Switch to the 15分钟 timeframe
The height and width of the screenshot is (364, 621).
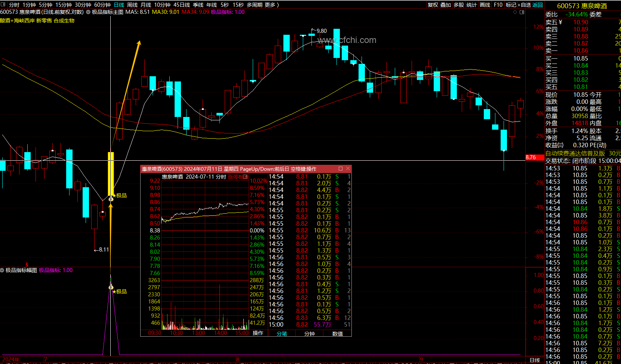(x=64, y=5)
